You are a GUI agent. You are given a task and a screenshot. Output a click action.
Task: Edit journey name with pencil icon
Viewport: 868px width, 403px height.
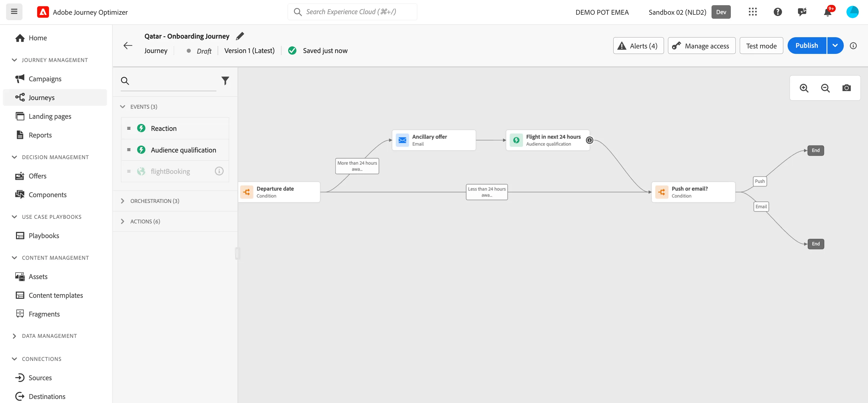pos(240,36)
